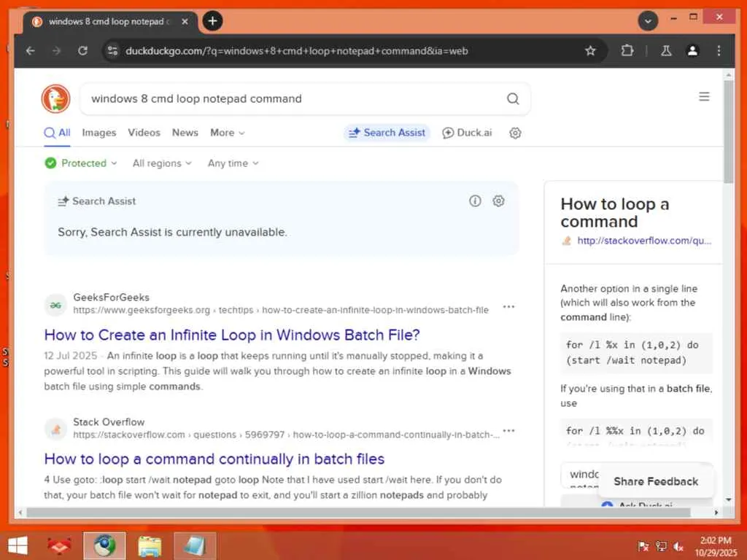Open the Action Center flag icon

point(643,546)
